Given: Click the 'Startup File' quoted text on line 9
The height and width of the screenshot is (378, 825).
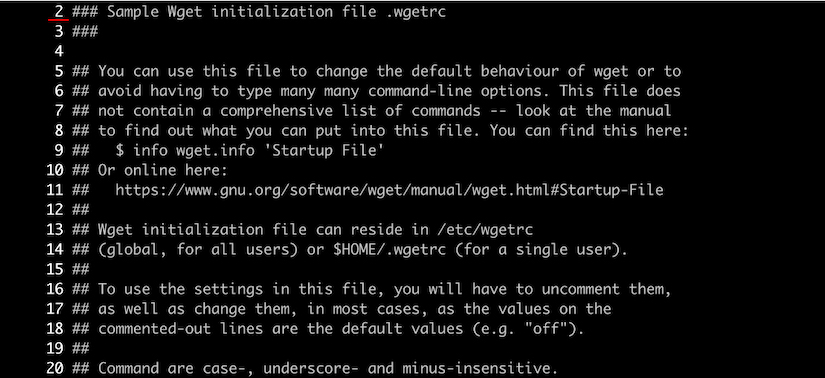Looking at the screenshot, I should coord(325,150).
